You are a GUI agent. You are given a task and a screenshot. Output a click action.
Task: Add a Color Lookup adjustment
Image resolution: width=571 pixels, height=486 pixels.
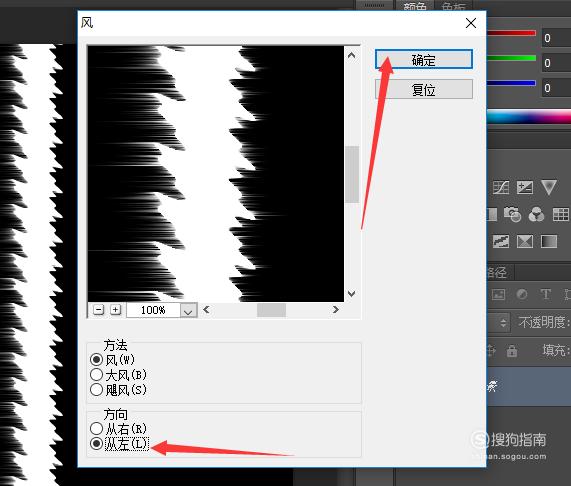pos(560,214)
